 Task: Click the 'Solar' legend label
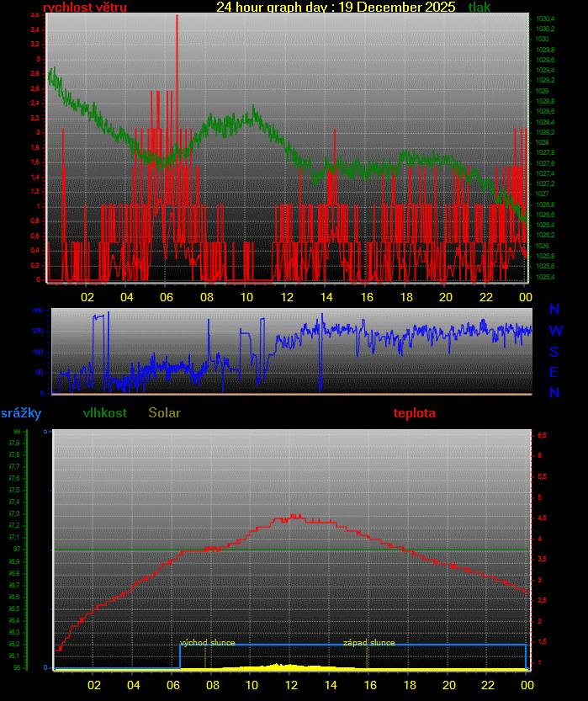[164, 413]
